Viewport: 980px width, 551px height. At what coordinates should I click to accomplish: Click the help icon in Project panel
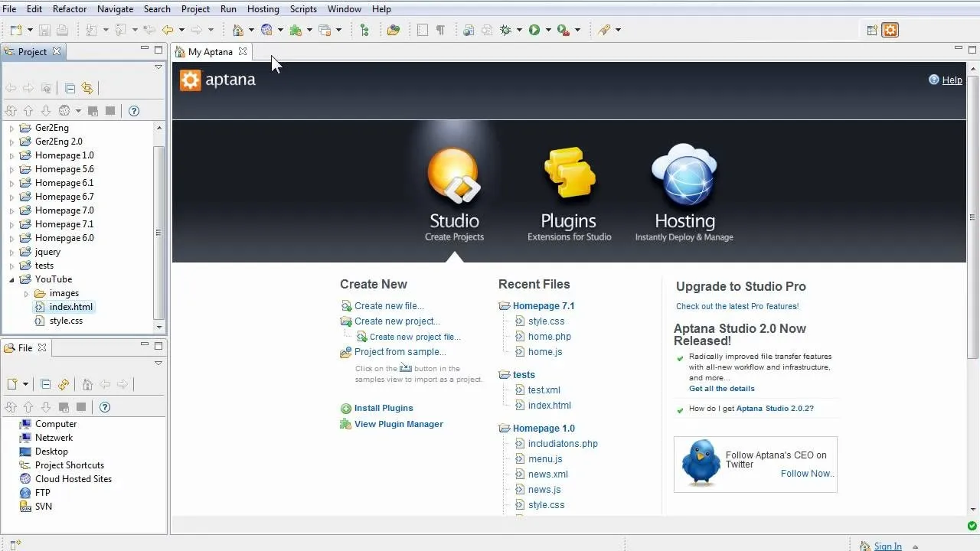click(x=133, y=111)
